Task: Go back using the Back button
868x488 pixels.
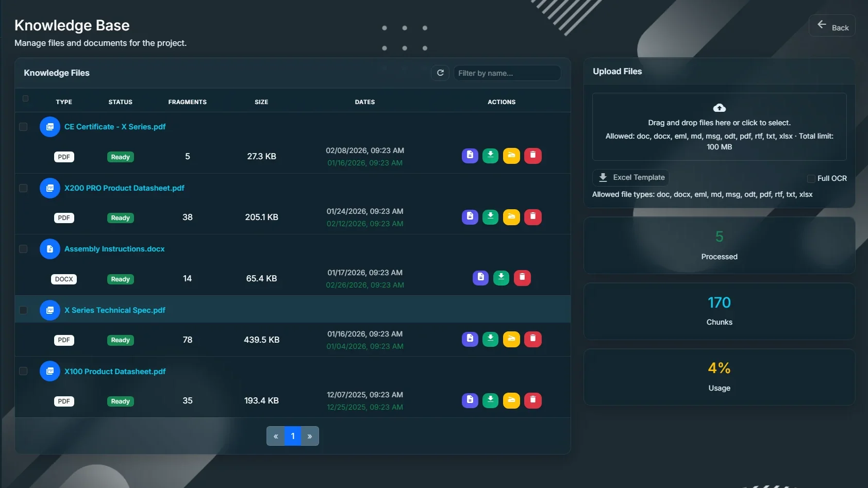Action: coord(832,26)
